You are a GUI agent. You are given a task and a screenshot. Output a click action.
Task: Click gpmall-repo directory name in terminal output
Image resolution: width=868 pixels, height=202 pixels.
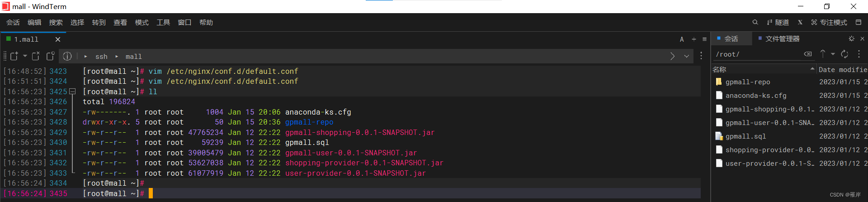click(x=309, y=122)
